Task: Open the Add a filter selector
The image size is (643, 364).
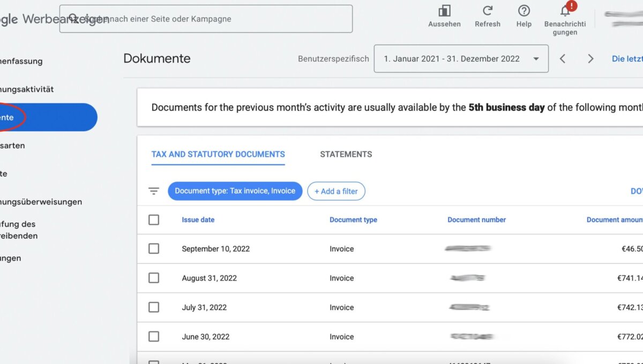Action: coord(336,191)
